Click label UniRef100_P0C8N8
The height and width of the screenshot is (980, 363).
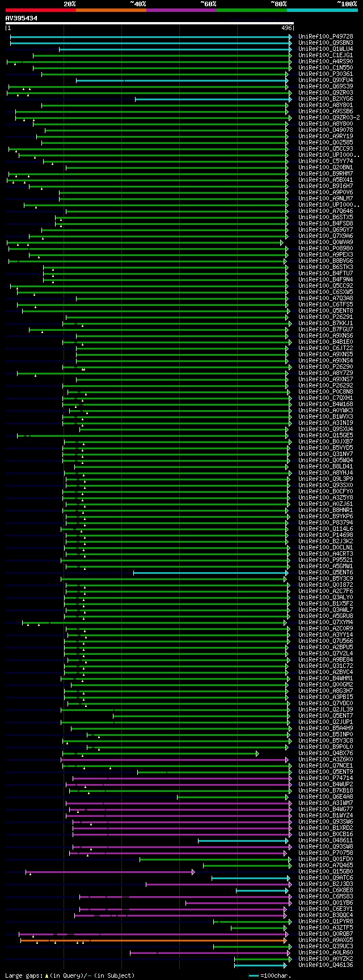(326, 391)
